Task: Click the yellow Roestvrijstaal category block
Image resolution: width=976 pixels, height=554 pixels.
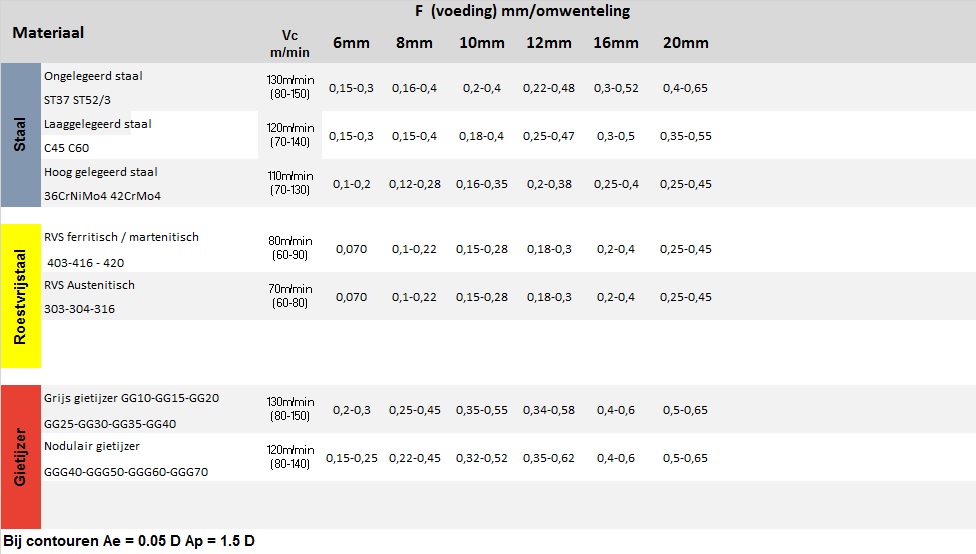Action: [x=20, y=296]
